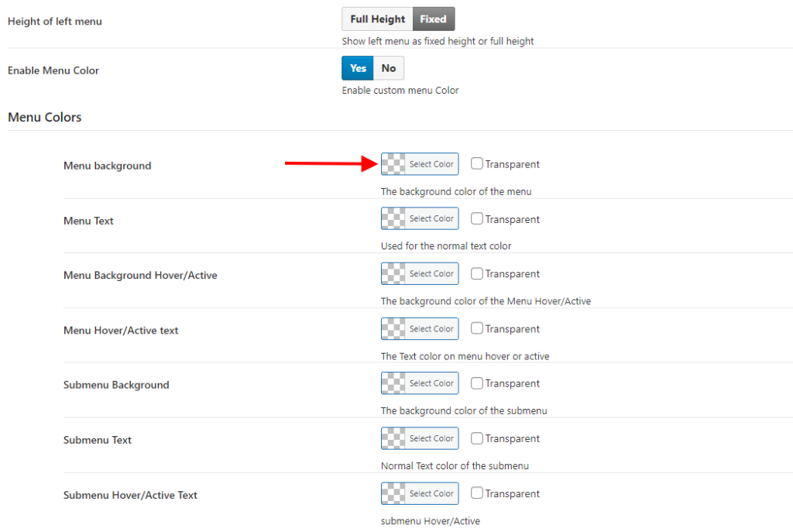793x532 pixels.
Task: Turn on Enable Menu Color with Yes
Action: pyautogui.click(x=358, y=68)
